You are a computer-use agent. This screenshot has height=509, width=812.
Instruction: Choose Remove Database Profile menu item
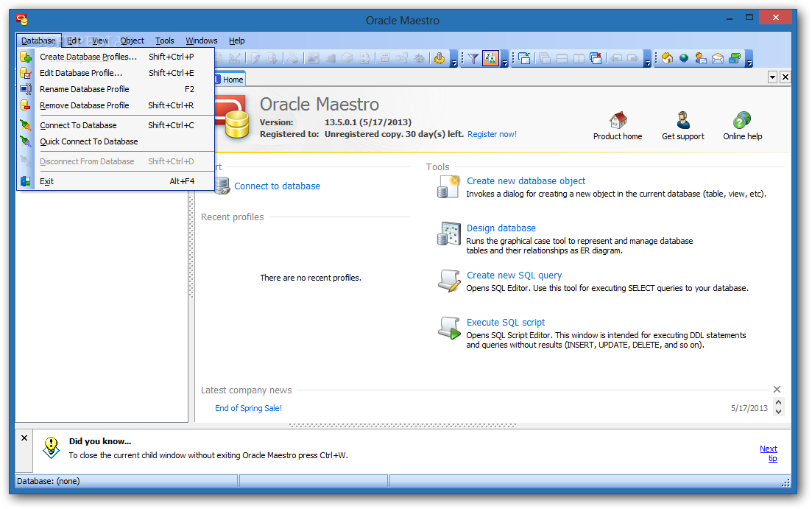[x=116, y=105]
